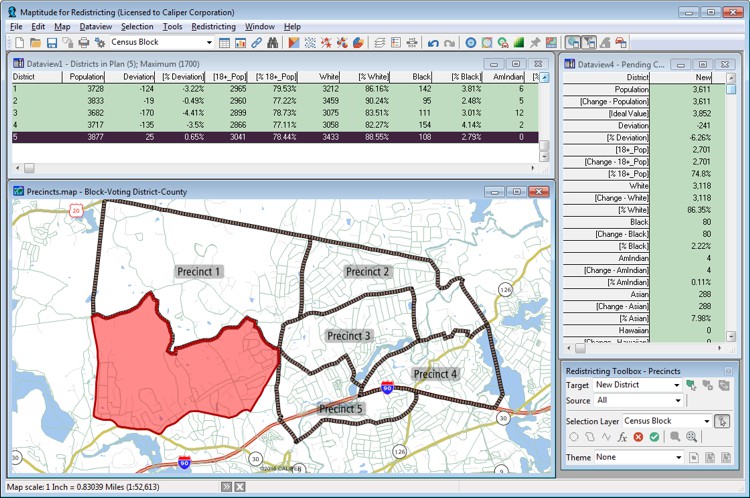Expand the Census Block layer dropdown in toolbar

209,43
